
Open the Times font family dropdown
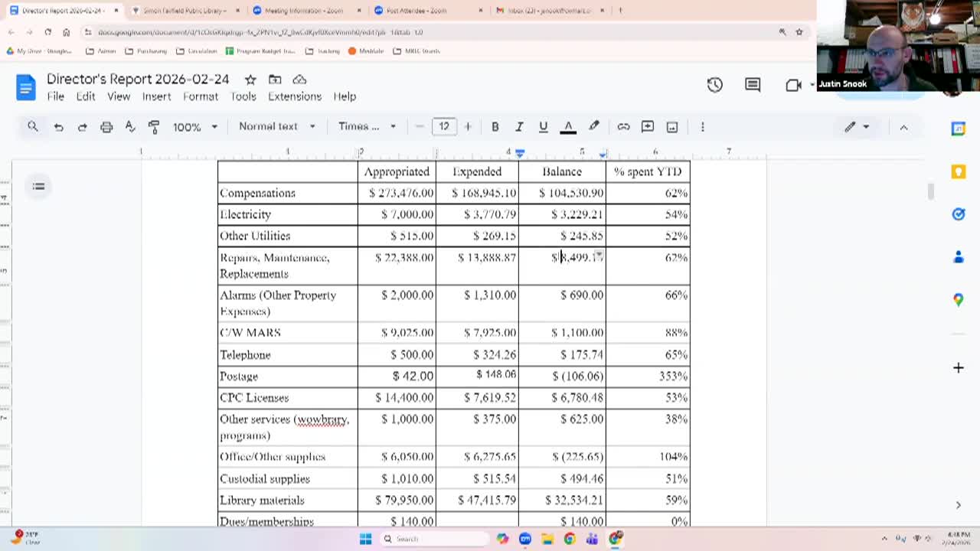click(367, 126)
